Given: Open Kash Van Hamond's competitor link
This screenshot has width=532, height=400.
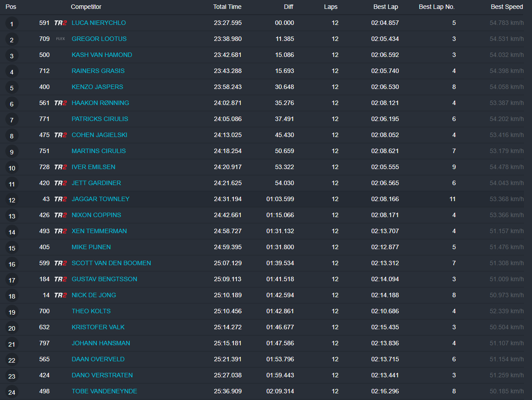Looking at the screenshot, I should [102, 55].
